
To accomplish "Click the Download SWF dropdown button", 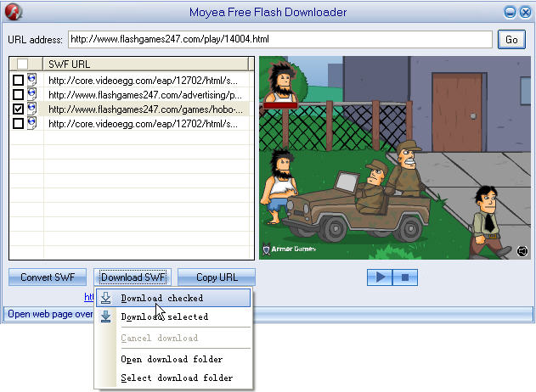I will pos(133,277).
